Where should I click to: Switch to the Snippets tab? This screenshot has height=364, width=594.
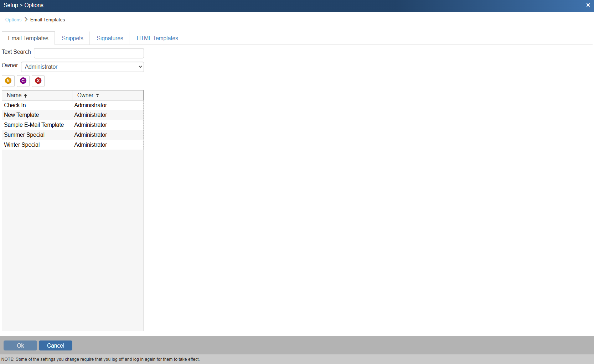tap(72, 38)
